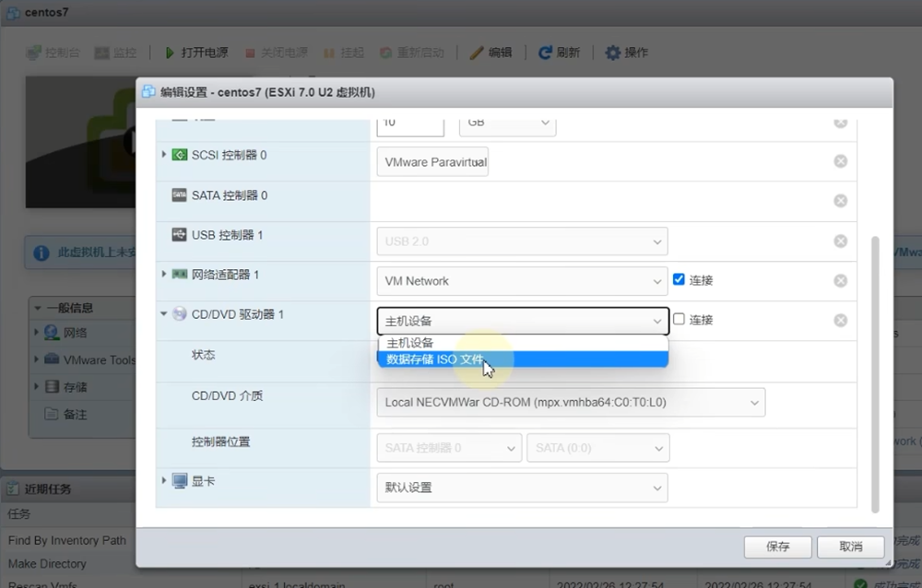Open the SATA (0:0) port dropdown
Viewport: 922px width, 588px height.
pos(598,448)
